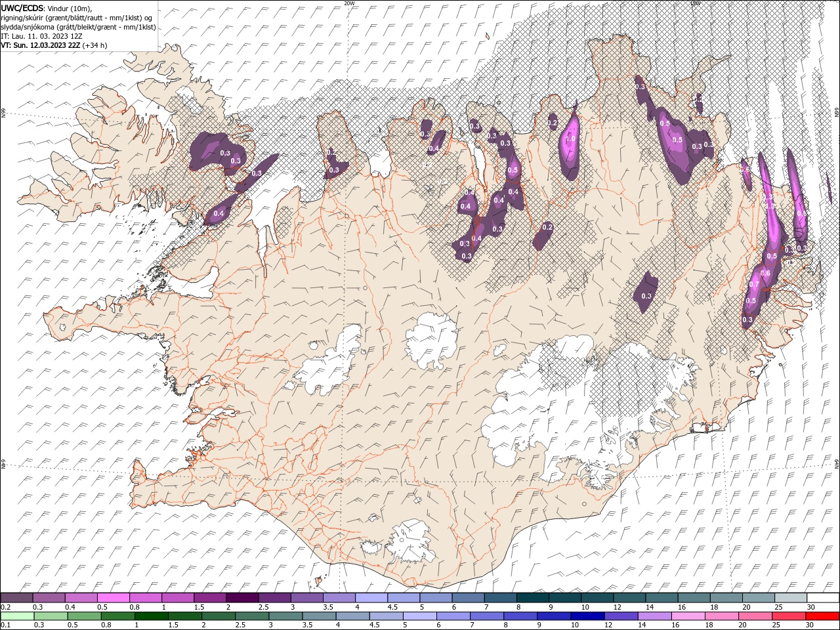Click the '0.7' snowfall value on the east coast
The image size is (840, 630).
tap(754, 285)
